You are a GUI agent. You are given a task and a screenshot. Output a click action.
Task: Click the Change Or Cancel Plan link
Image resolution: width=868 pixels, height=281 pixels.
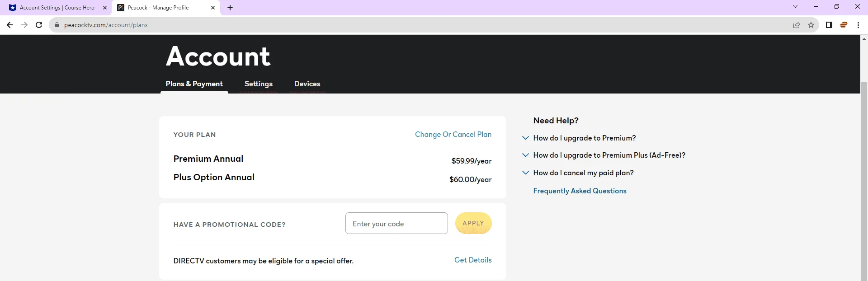coord(453,135)
